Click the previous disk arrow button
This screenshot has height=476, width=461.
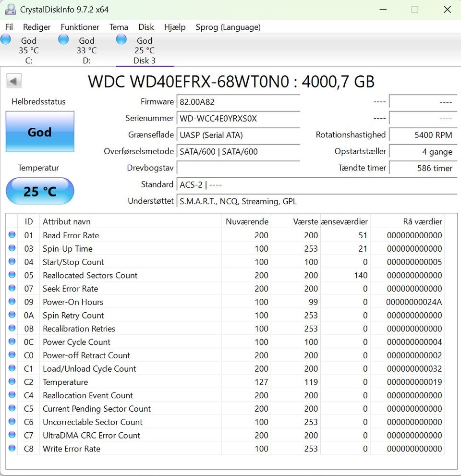[x=14, y=81]
